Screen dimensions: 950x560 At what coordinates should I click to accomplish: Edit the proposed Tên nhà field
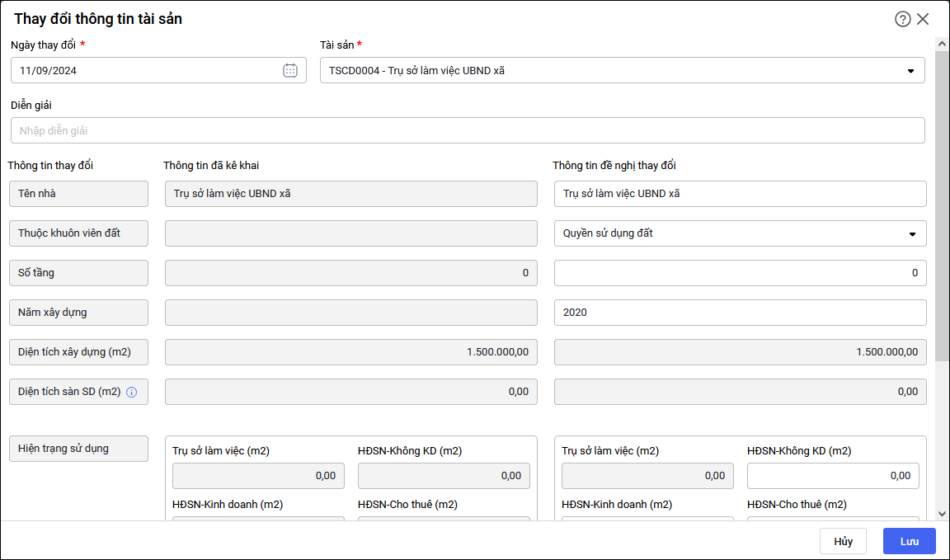[x=740, y=194]
